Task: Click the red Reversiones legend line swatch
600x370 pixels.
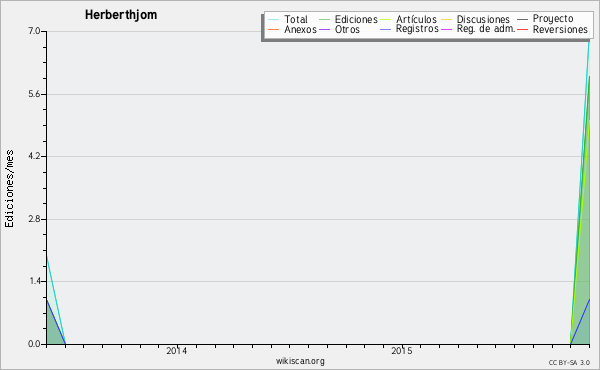Action: point(522,29)
